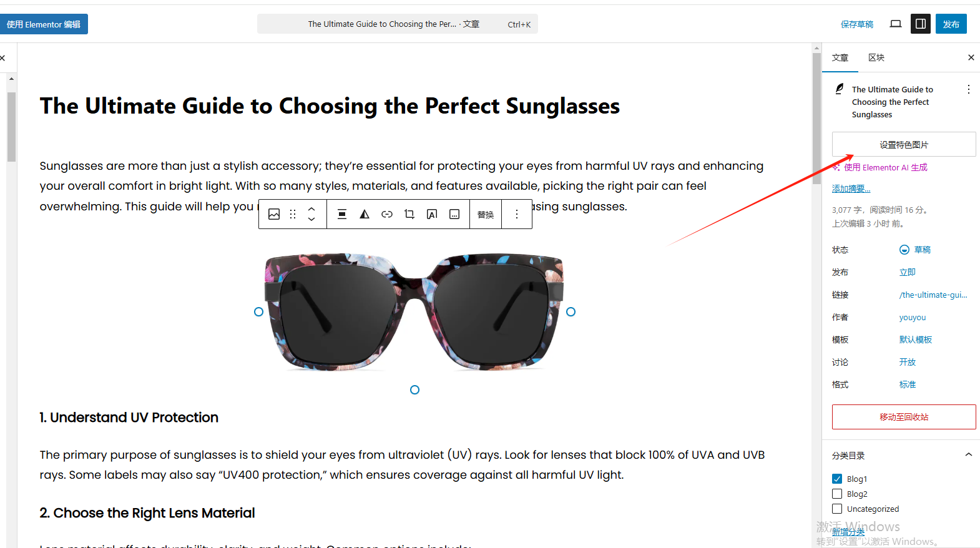Check the Blog2 category
The width and height of the screenshot is (980, 548).
coord(837,494)
